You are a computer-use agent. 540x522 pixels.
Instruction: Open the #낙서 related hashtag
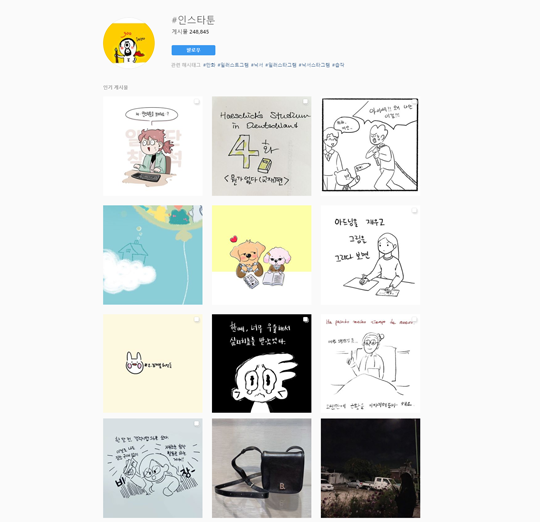(257, 65)
